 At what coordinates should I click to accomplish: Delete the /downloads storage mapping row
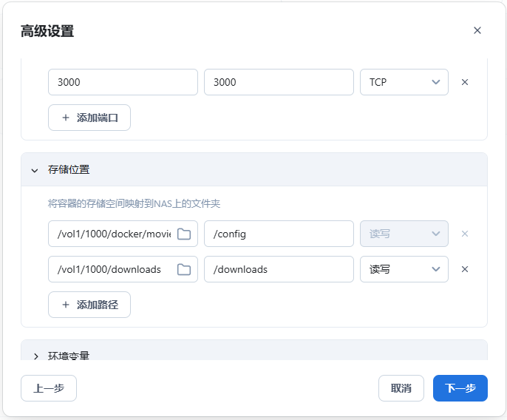coord(465,269)
